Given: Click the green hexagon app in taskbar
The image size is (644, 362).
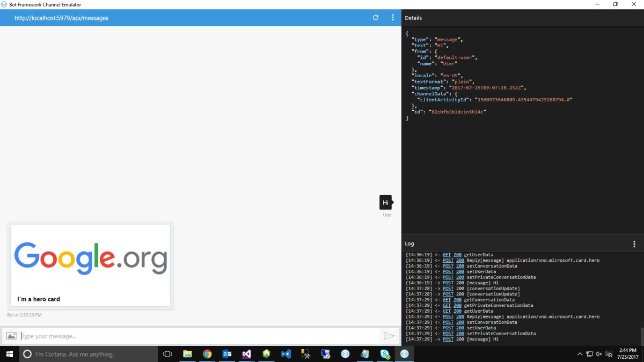Looking at the screenshot, I should point(266,354).
